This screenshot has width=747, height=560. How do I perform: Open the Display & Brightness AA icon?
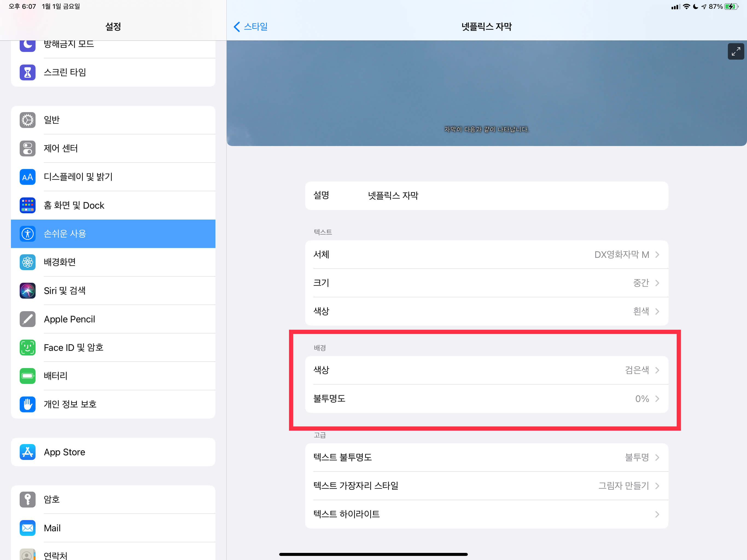point(28,177)
